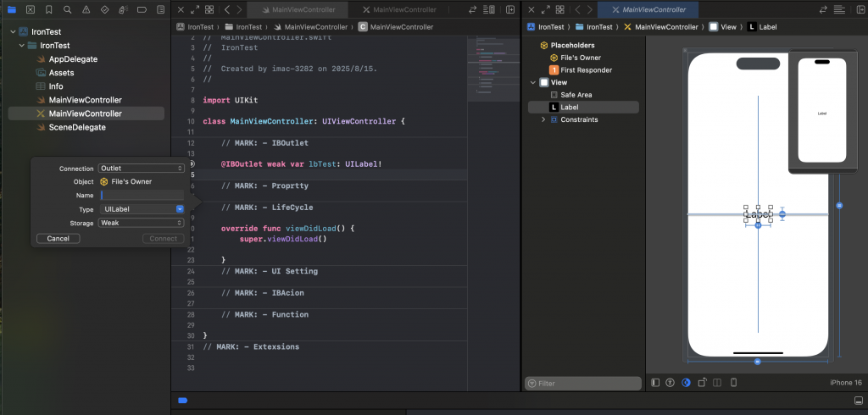Select Safe Area in document outline
Viewport: 868px width, 415px height.
[576, 95]
